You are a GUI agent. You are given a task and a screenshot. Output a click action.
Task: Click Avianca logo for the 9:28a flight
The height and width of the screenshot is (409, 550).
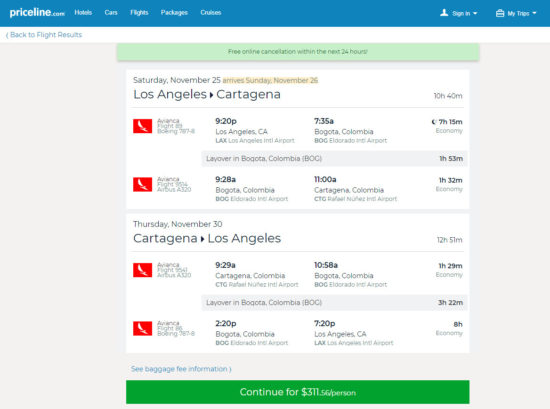point(142,185)
